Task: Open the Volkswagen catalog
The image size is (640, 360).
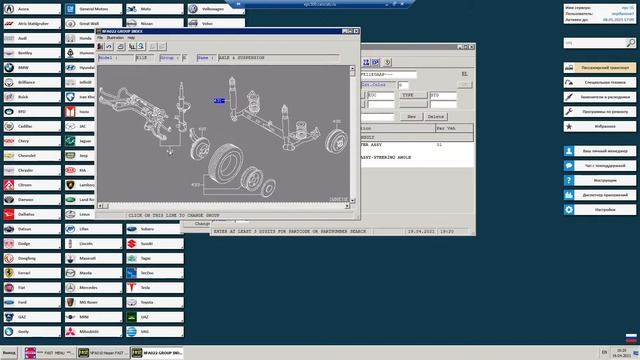Action: 216,9
